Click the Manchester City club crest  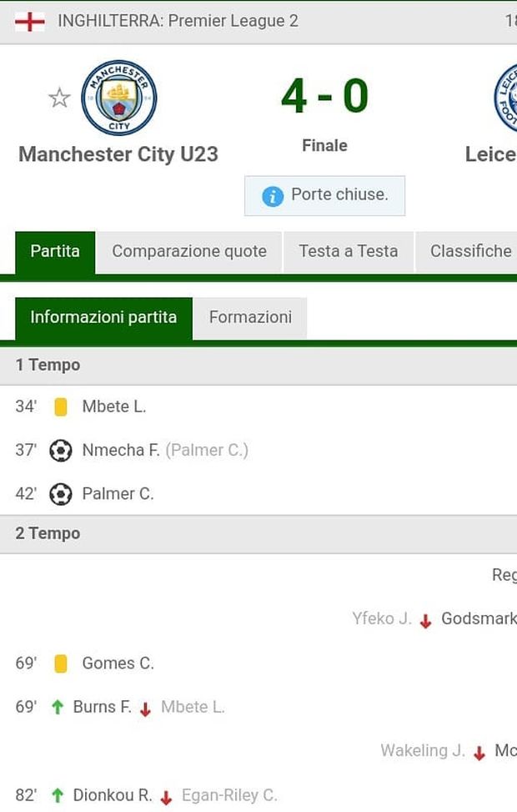[x=119, y=98]
